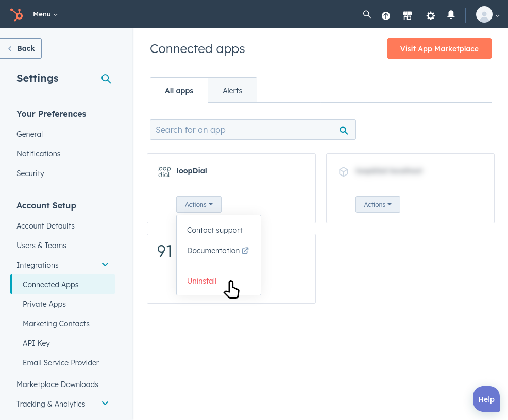Image resolution: width=508 pixels, height=420 pixels.
Task: Select Uninstall from the actions menu
Action: click(x=202, y=281)
